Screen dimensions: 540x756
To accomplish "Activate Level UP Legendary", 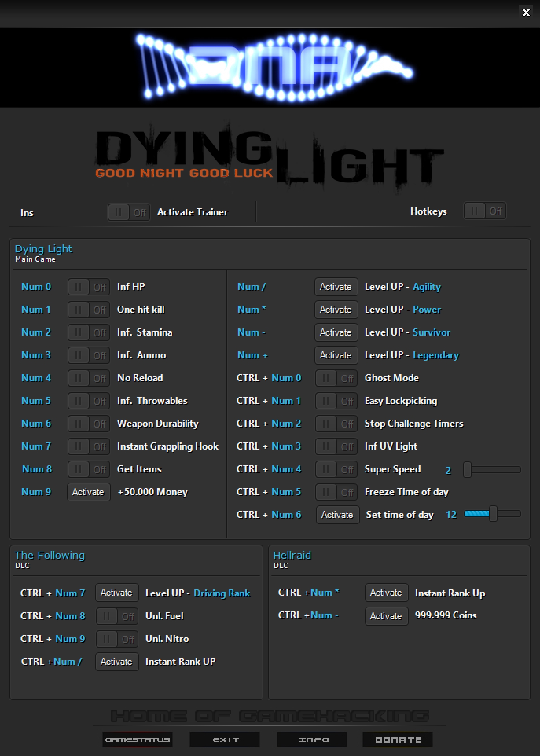I will coord(336,356).
